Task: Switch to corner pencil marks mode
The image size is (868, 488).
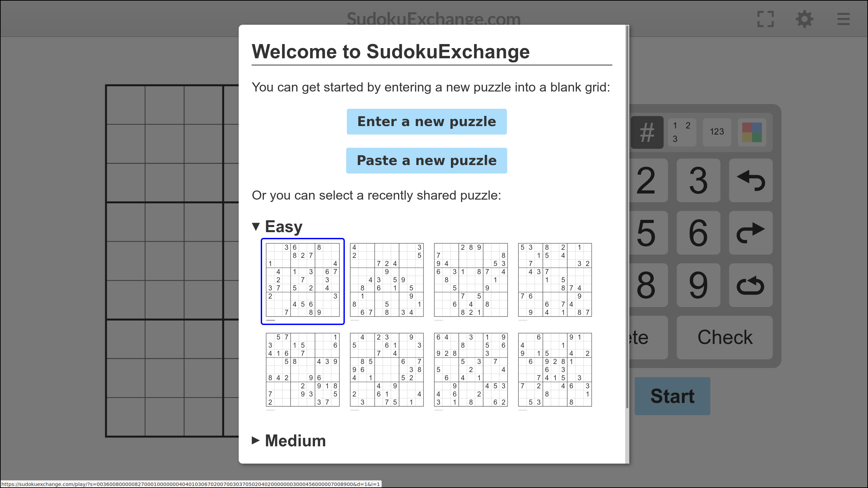Action: (x=682, y=132)
